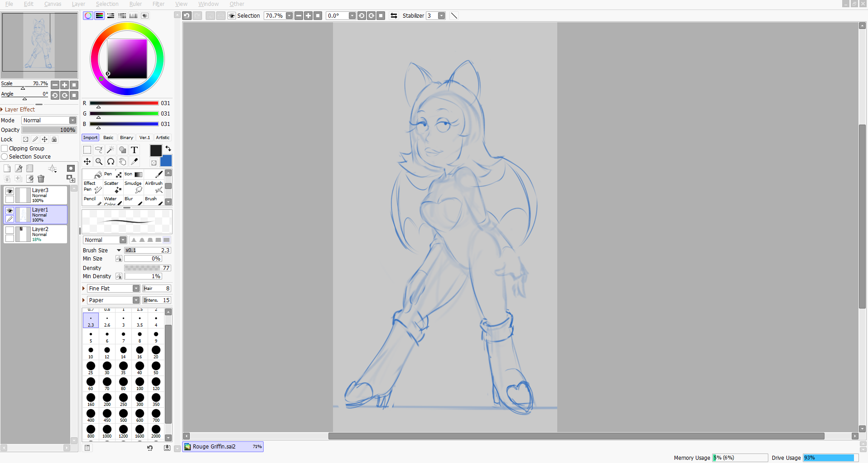The height and width of the screenshot is (463, 868).
Task: Select the rotate view tool
Action: (x=111, y=161)
